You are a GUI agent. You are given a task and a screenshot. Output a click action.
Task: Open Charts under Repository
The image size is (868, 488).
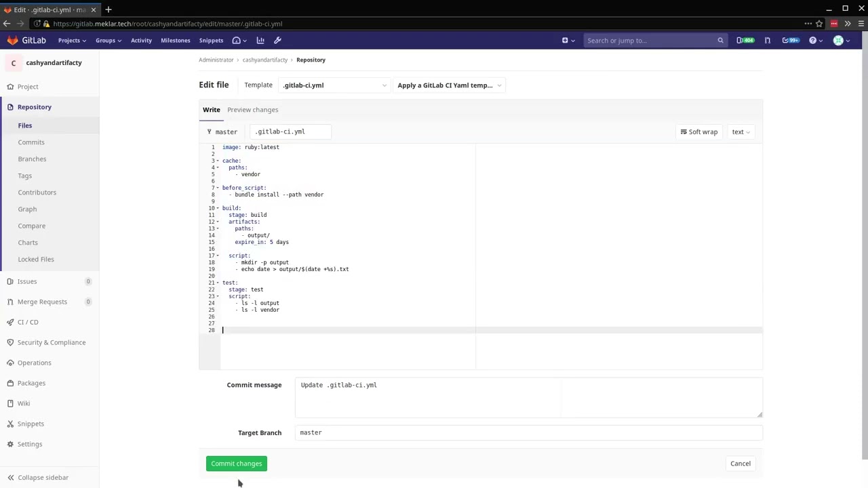[x=28, y=243]
